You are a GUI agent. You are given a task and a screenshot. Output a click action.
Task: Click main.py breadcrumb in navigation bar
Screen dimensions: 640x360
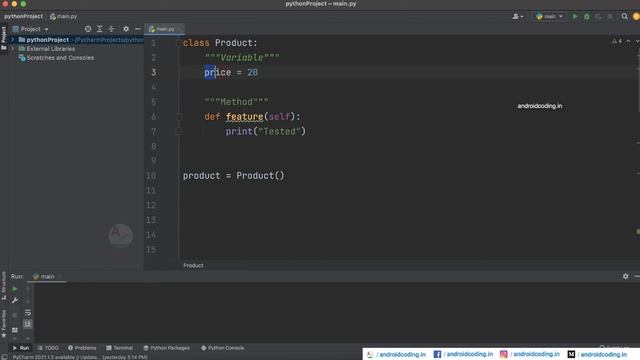[x=64, y=16]
